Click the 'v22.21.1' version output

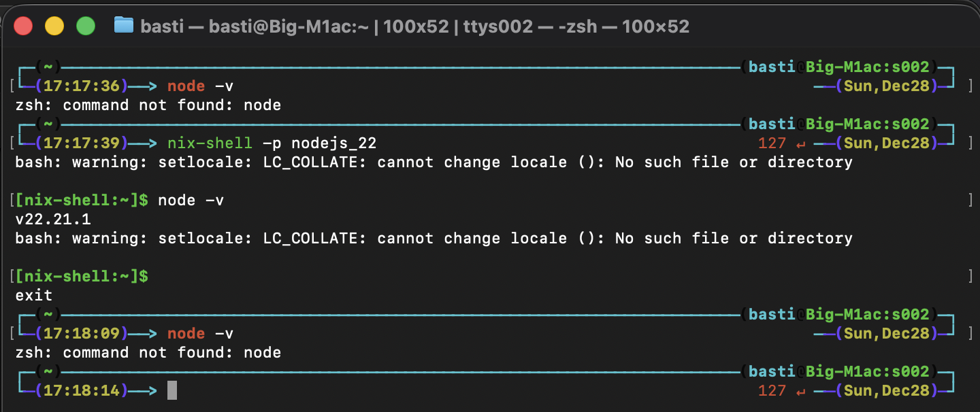point(52,220)
